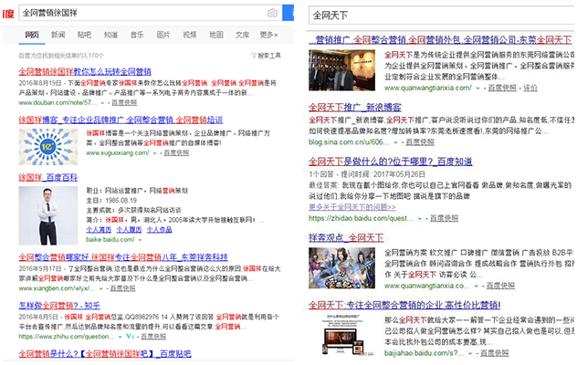Switch to the 新闻 tab
588x365 pixels.
(x=58, y=35)
